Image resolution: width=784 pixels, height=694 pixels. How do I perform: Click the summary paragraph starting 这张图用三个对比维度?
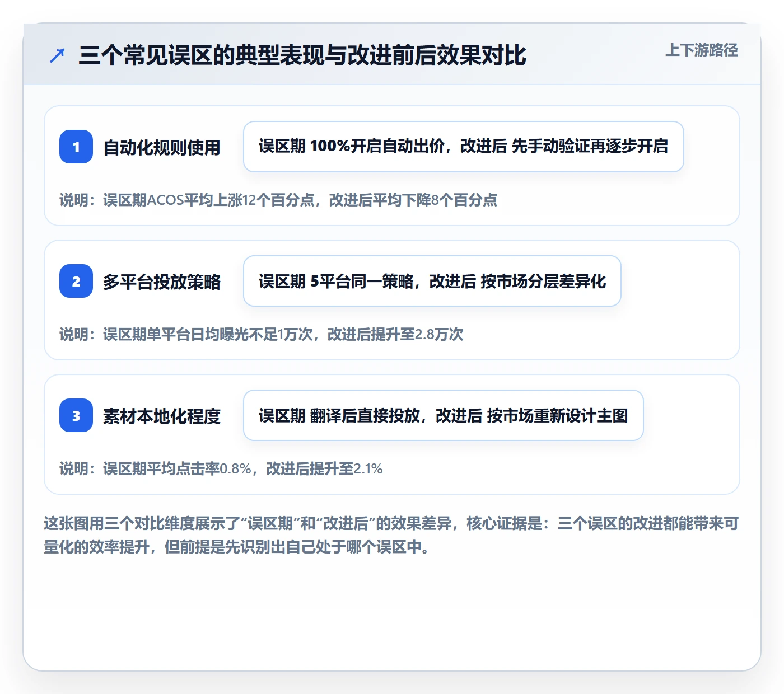pos(391,535)
